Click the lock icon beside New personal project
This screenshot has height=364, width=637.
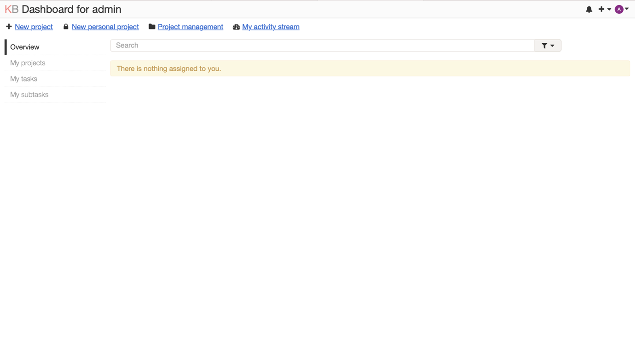pos(66,27)
